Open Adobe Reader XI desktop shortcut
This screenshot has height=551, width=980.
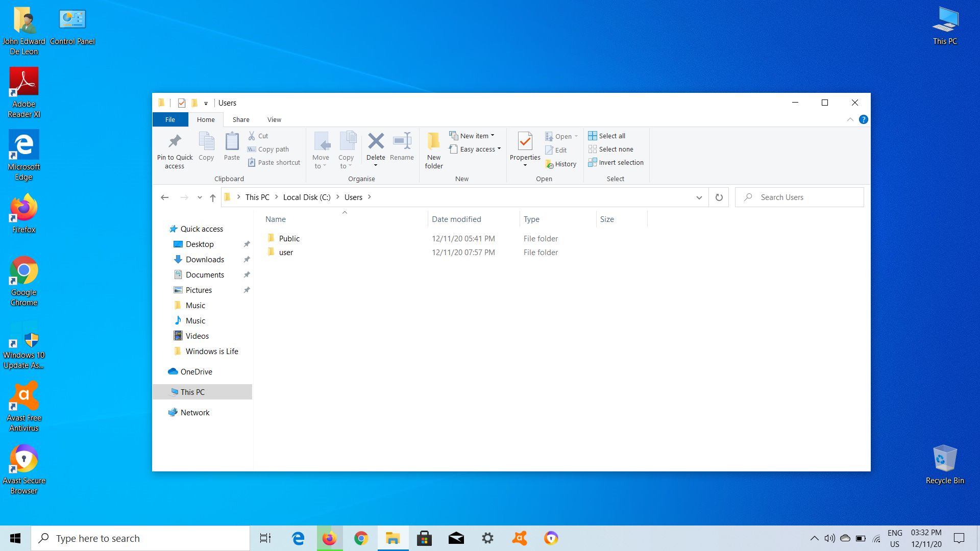(x=24, y=93)
